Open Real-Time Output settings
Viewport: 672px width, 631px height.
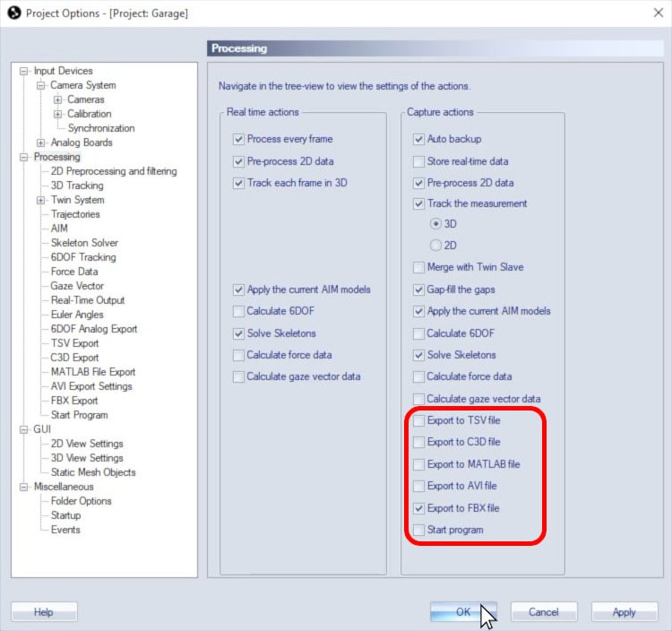88,300
